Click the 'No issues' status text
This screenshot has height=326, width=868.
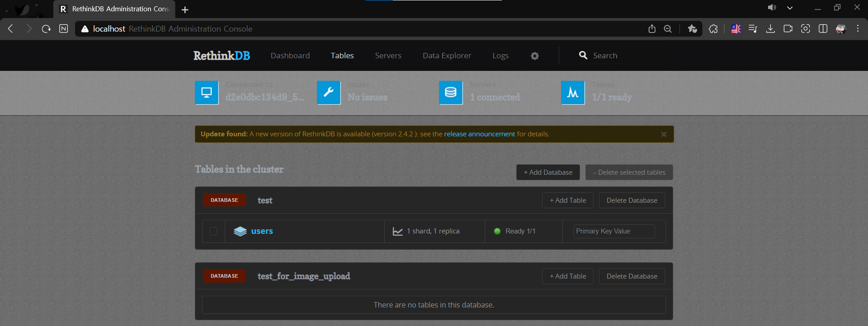click(368, 97)
